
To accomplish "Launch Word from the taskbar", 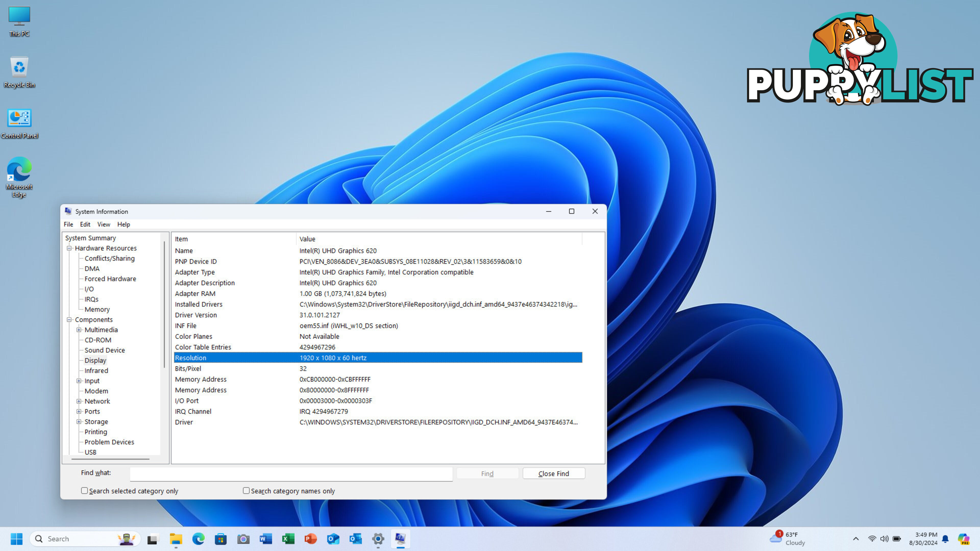I will [x=265, y=539].
